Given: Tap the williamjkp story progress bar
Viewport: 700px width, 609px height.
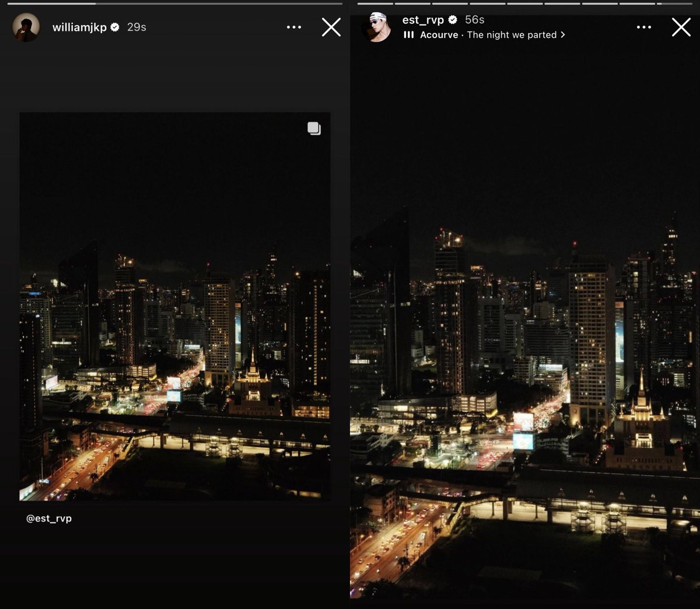Looking at the screenshot, I should tap(175, 3).
